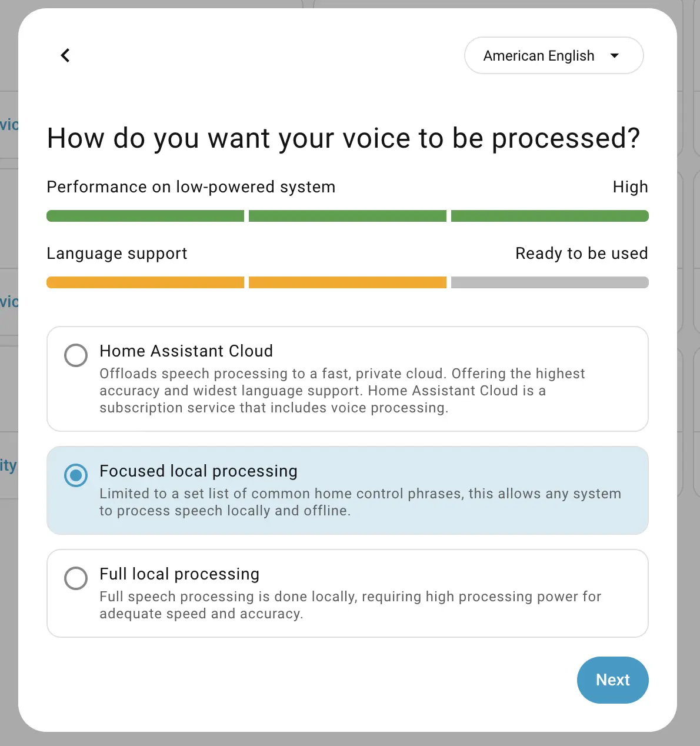Click the Focused local processing option title
The height and width of the screenshot is (746, 700).
click(x=198, y=471)
